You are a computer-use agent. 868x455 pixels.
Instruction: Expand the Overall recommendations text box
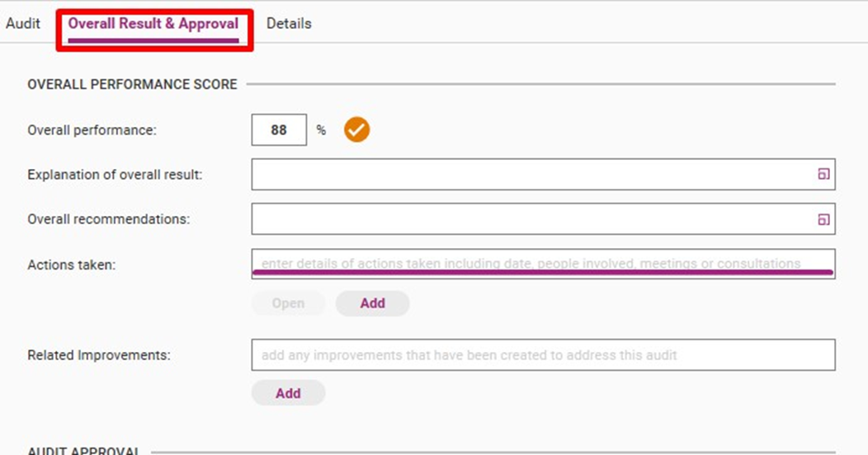coord(823,219)
